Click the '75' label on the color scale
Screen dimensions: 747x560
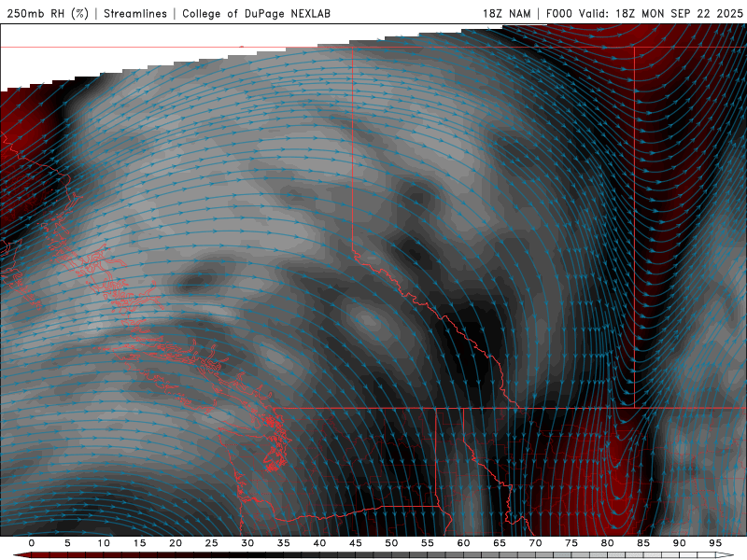tap(571, 543)
